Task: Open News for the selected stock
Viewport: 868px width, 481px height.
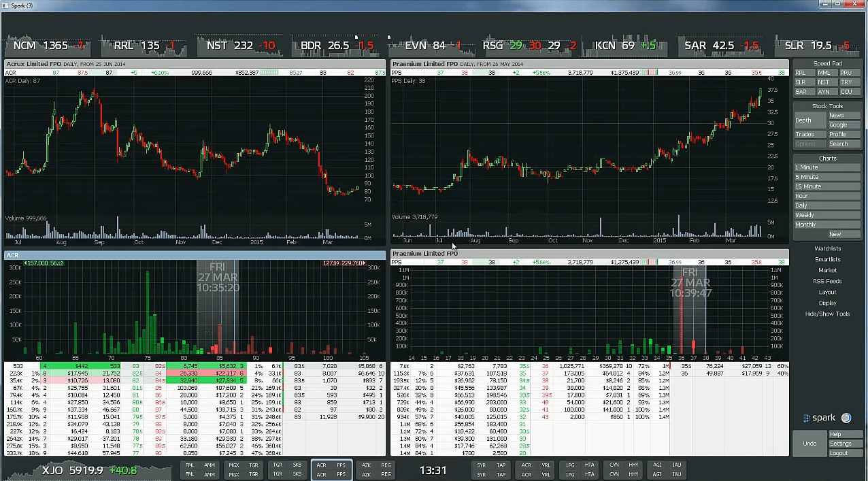Action: point(843,116)
